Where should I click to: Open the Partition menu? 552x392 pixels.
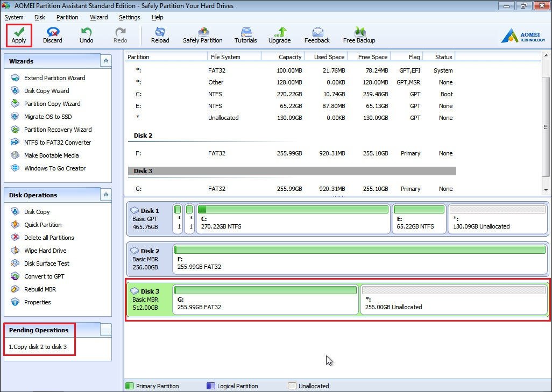[x=67, y=17]
